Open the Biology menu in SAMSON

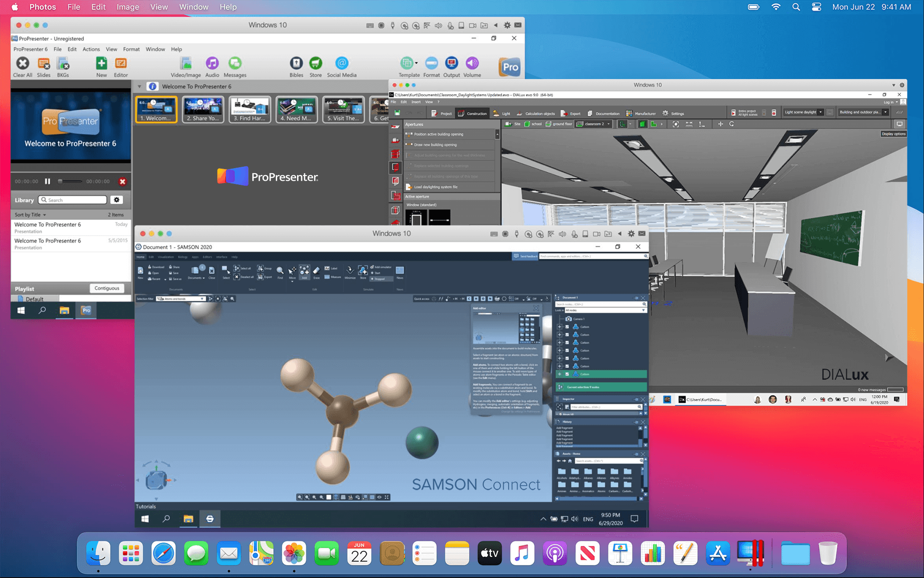tap(183, 256)
